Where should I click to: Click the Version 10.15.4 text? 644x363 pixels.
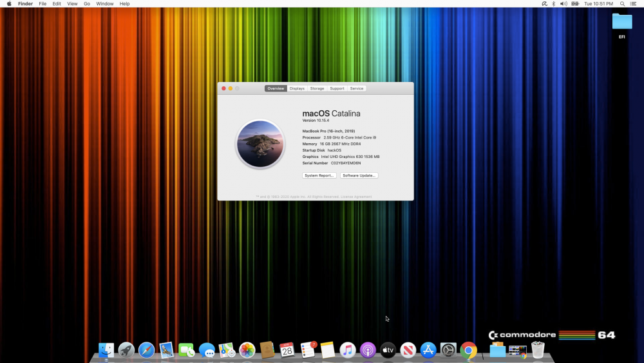pyautogui.click(x=316, y=121)
